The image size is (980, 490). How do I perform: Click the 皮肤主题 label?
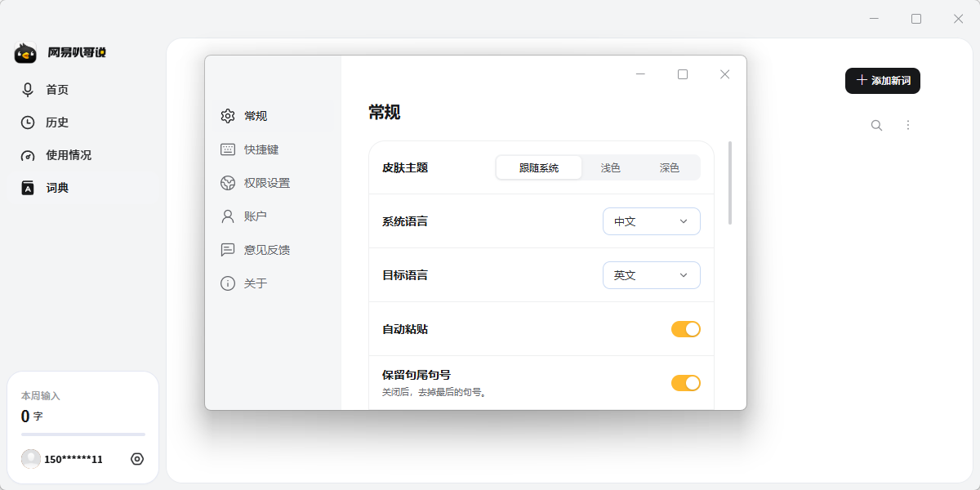pyautogui.click(x=405, y=167)
